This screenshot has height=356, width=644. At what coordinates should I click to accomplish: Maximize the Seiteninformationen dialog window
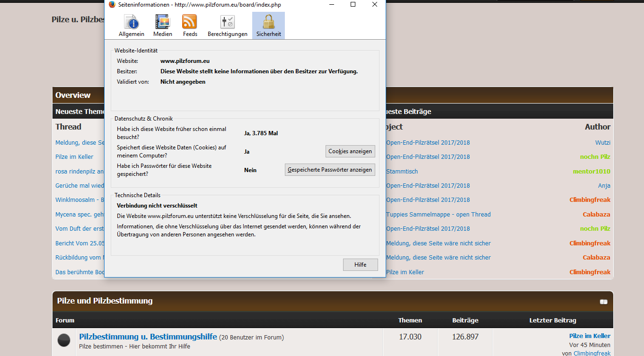353,5
